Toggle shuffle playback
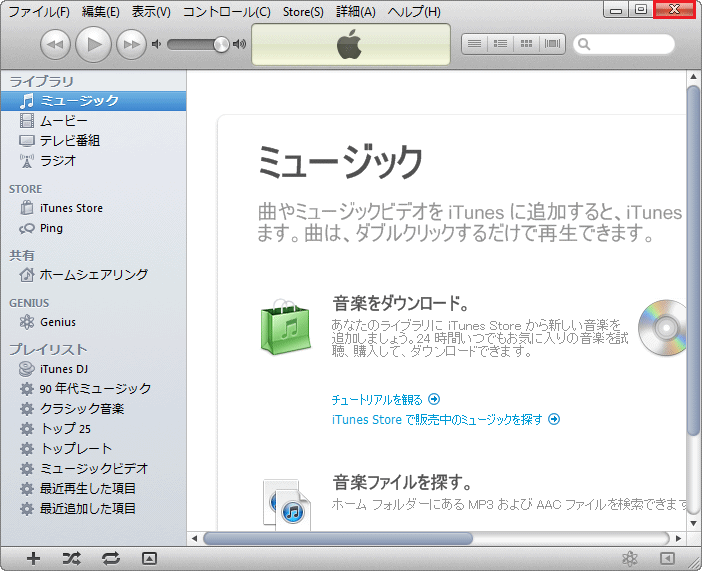Image resolution: width=702 pixels, height=571 pixels. coord(72,558)
